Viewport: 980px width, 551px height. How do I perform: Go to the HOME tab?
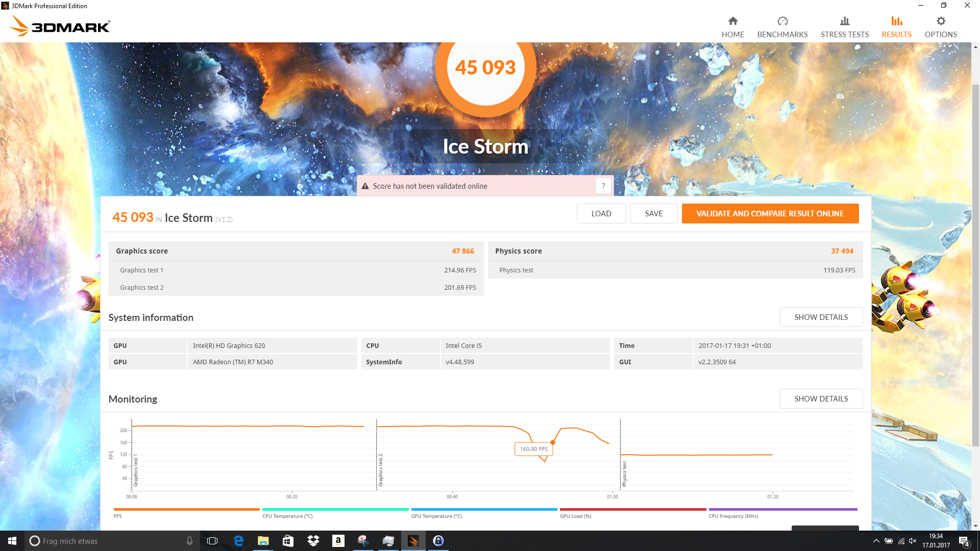(732, 27)
